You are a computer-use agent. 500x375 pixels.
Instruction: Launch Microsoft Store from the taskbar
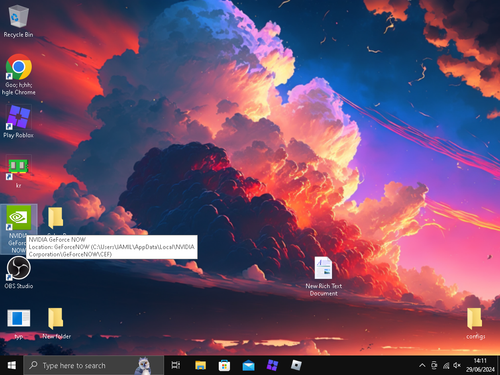[224, 366]
